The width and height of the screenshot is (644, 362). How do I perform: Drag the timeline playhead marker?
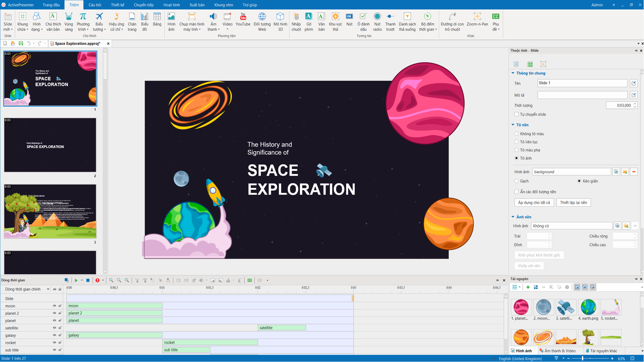click(354, 296)
